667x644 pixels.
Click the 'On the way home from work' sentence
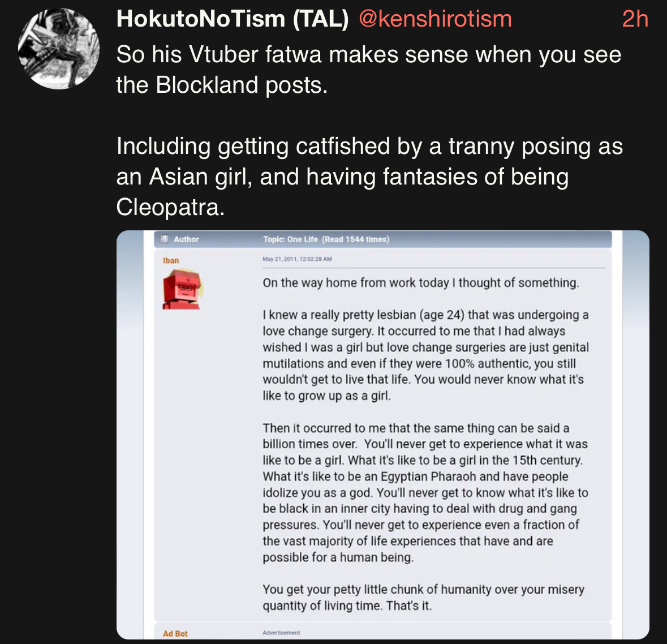[420, 283]
